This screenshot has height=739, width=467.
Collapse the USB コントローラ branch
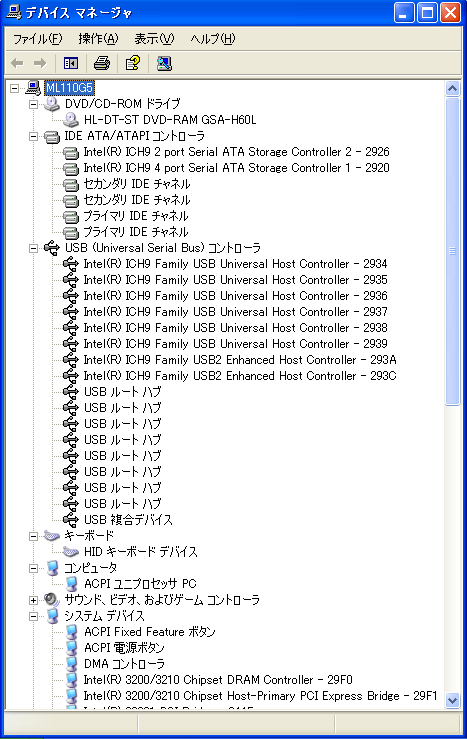(33, 248)
